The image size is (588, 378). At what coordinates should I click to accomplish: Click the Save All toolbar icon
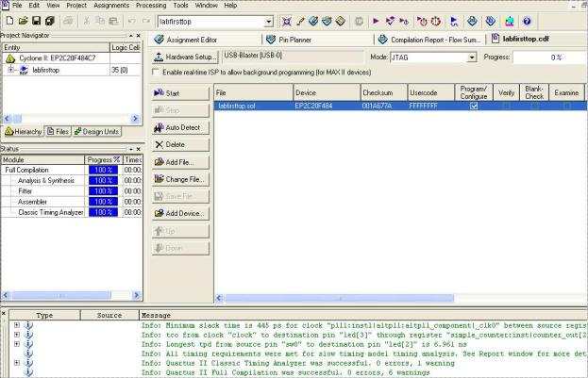click(50, 21)
